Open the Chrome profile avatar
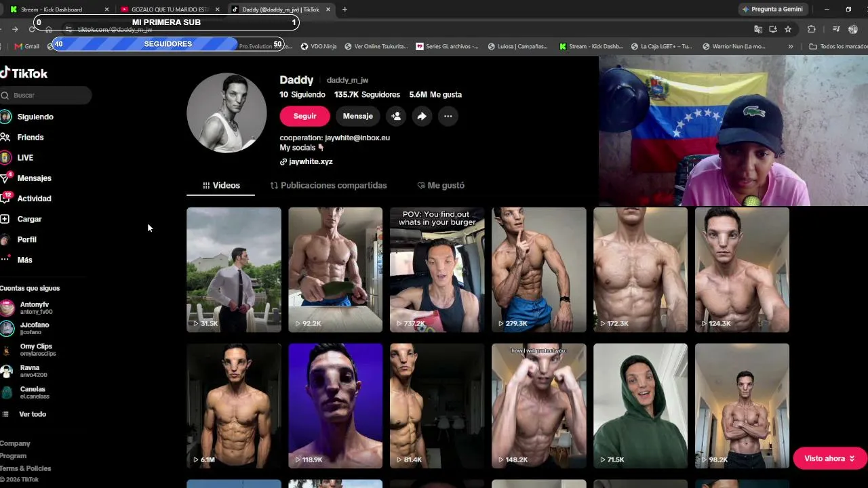The height and width of the screenshot is (488, 868). 853,29
